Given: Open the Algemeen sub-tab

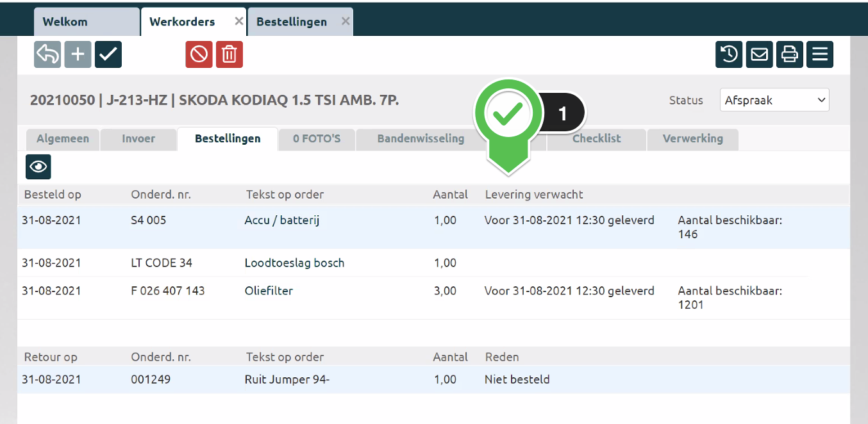Looking at the screenshot, I should click(x=63, y=139).
